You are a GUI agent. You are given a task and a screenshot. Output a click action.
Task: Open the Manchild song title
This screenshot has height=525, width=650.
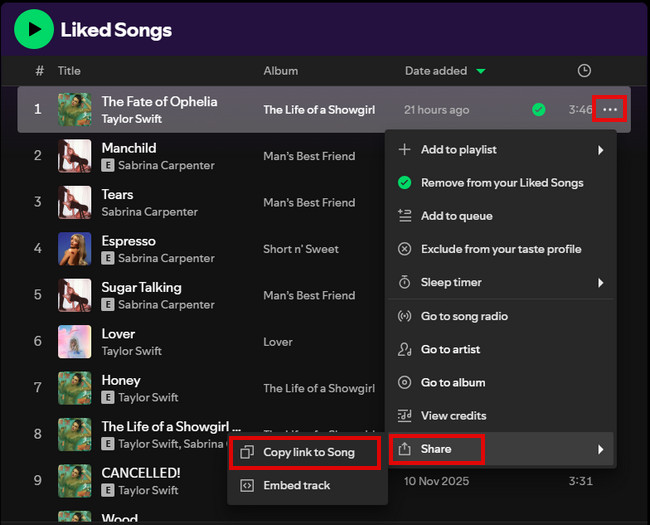click(129, 148)
